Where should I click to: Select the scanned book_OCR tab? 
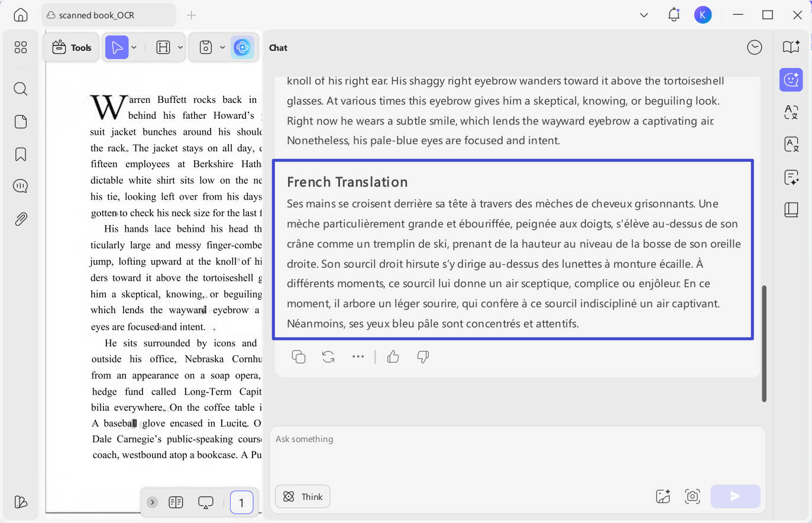tap(108, 15)
